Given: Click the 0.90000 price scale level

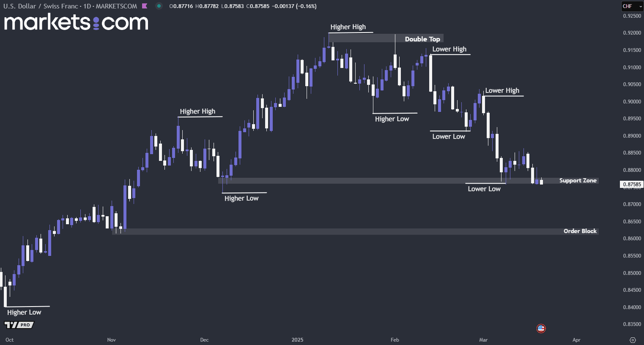Looking at the screenshot, I should (632, 102).
